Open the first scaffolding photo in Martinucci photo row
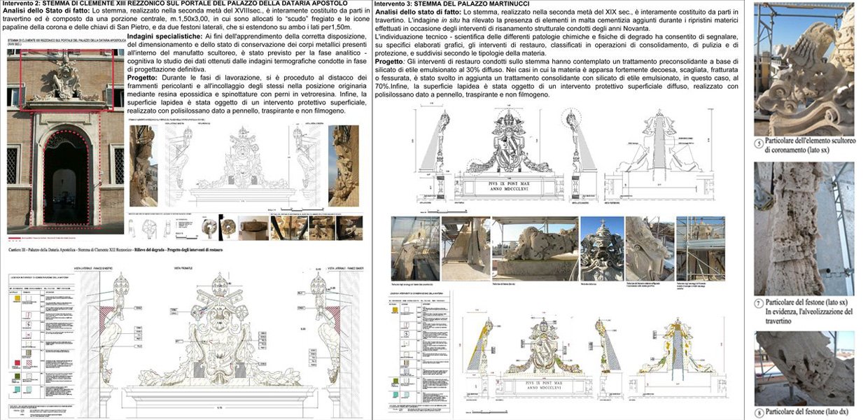The width and height of the screenshot is (868, 420). click(414, 248)
